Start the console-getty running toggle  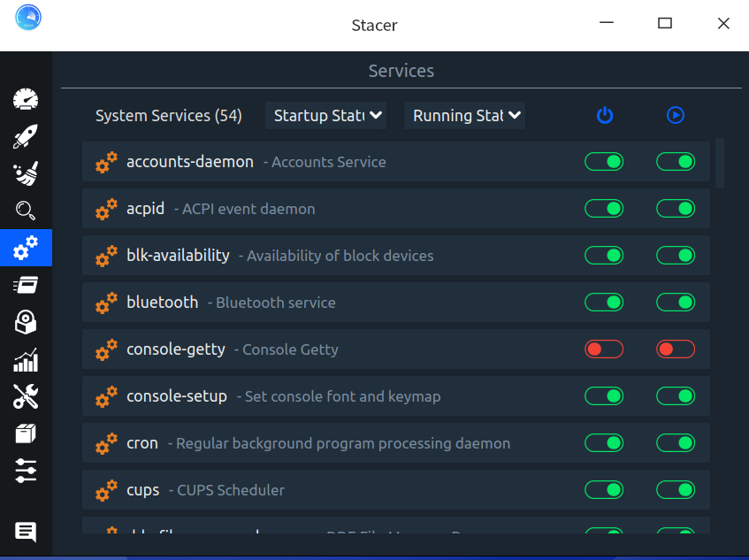676,349
